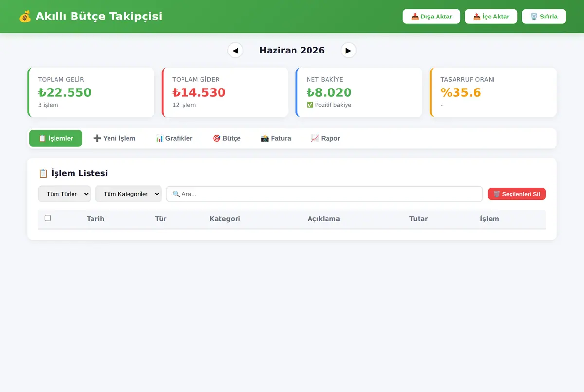Select the '12 işlem' count under expenses
The height and width of the screenshot is (392, 584).
(x=184, y=105)
